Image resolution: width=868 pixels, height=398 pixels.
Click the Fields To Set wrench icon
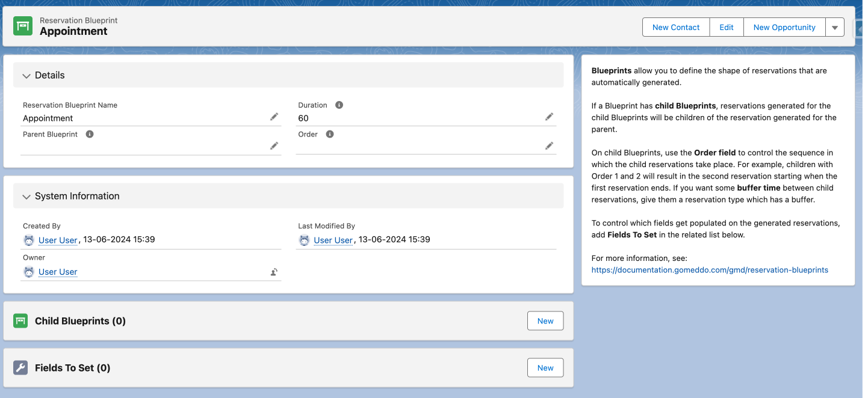20,368
